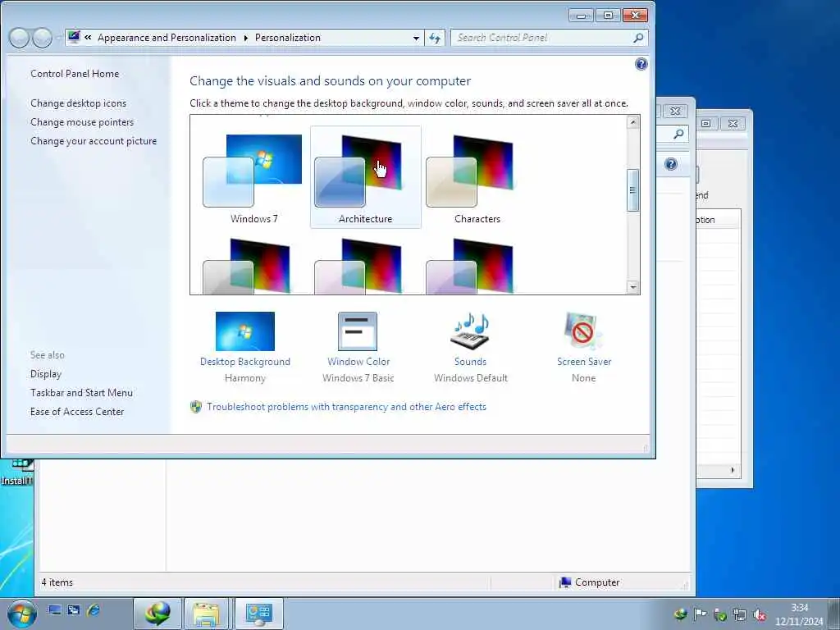
Task: Open Change your account picture
Action: [94, 141]
